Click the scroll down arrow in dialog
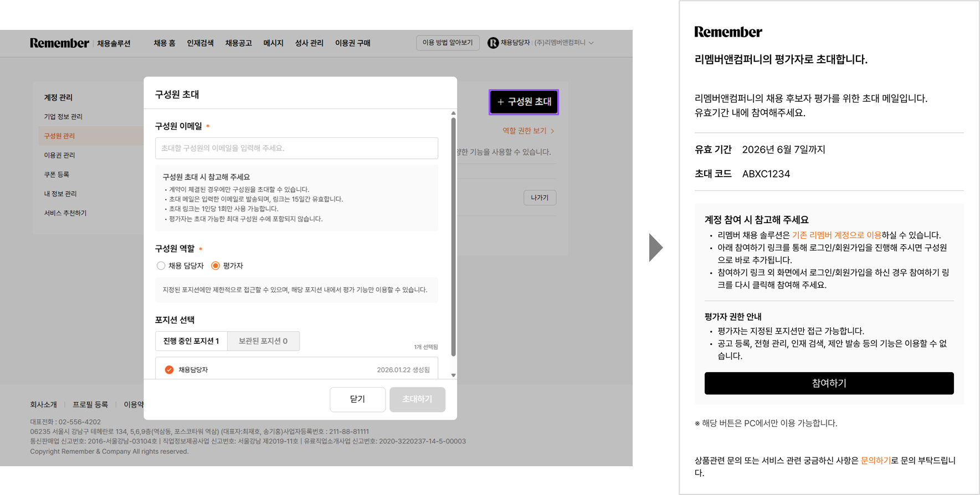Image resolution: width=980 pixels, height=495 pixels. [453, 375]
